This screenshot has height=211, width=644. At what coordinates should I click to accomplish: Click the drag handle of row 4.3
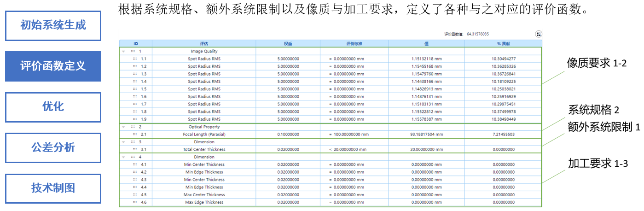[x=135, y=180]
